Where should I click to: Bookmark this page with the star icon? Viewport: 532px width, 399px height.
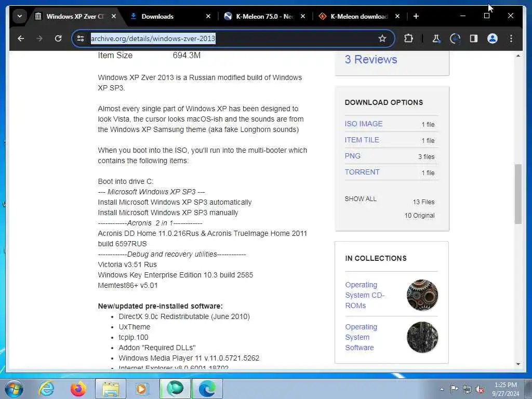pos(382,38)
